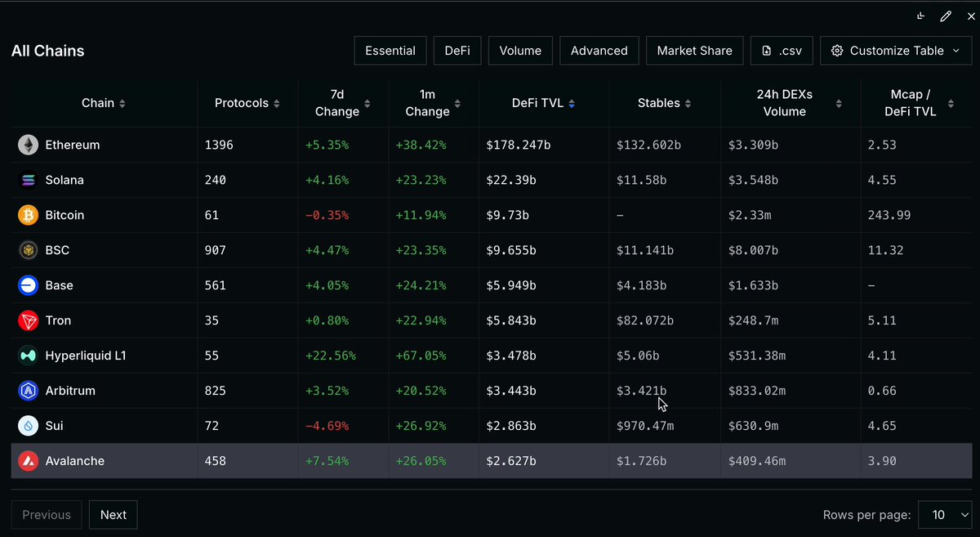
Task: Click the Avalanche chain logo icon
Action: [x=29, y=461]
